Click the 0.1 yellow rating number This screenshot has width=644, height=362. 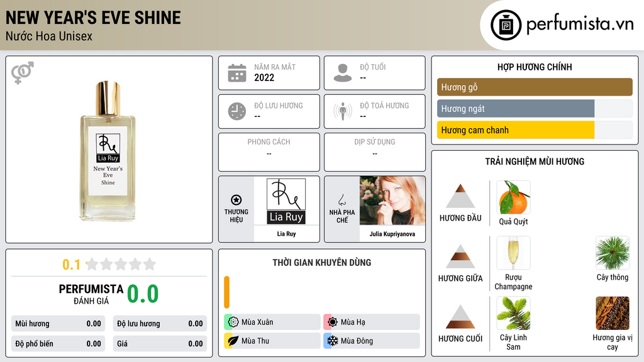(71, 265)
